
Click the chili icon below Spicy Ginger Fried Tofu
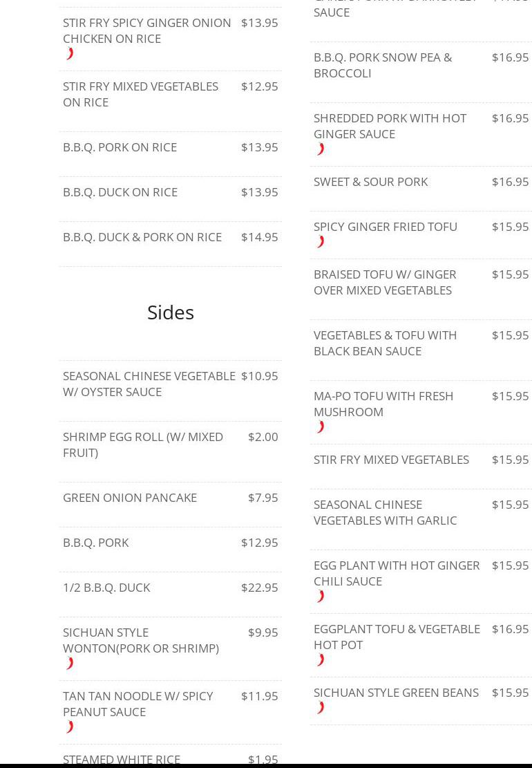pos(321,242)
